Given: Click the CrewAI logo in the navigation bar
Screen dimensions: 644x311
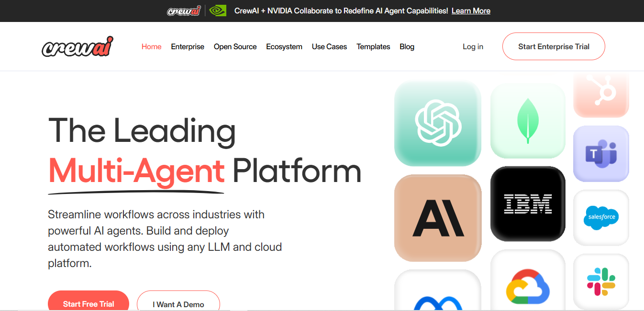Looking at the screenshot, I should [78, 46].
